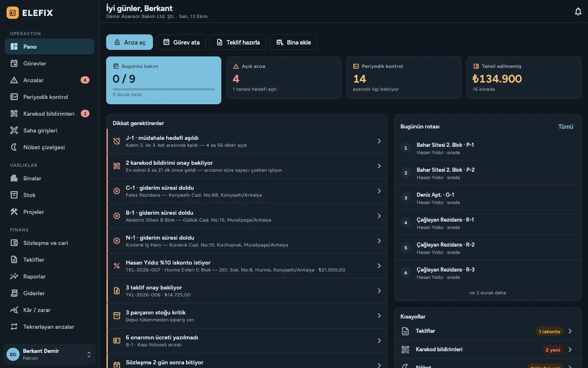Viewport: 588px width, 368px height.
Task: Open Teklifler shortcut chevron
Action: (x=570, y=331)
